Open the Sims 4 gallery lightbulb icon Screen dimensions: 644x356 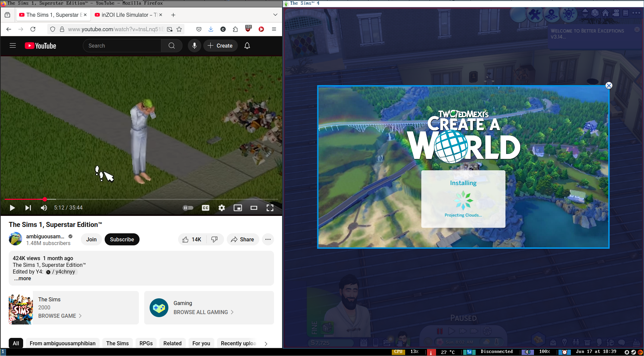tap(569, 15)
